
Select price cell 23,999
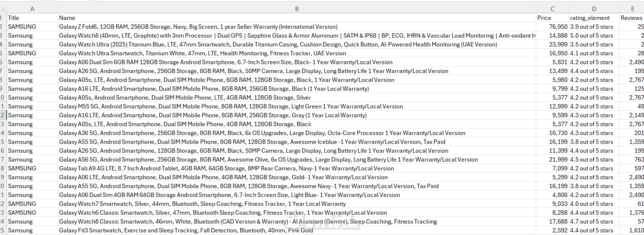click(552, 44)
